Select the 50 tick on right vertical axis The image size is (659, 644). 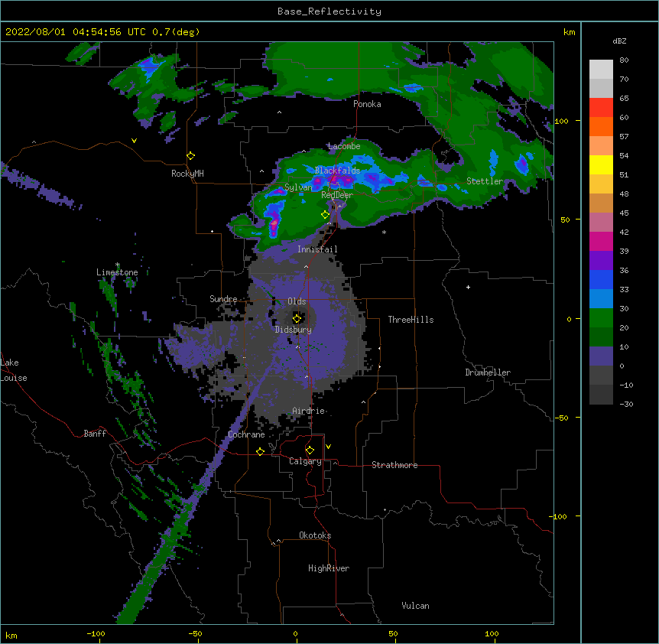click(565, 220)
